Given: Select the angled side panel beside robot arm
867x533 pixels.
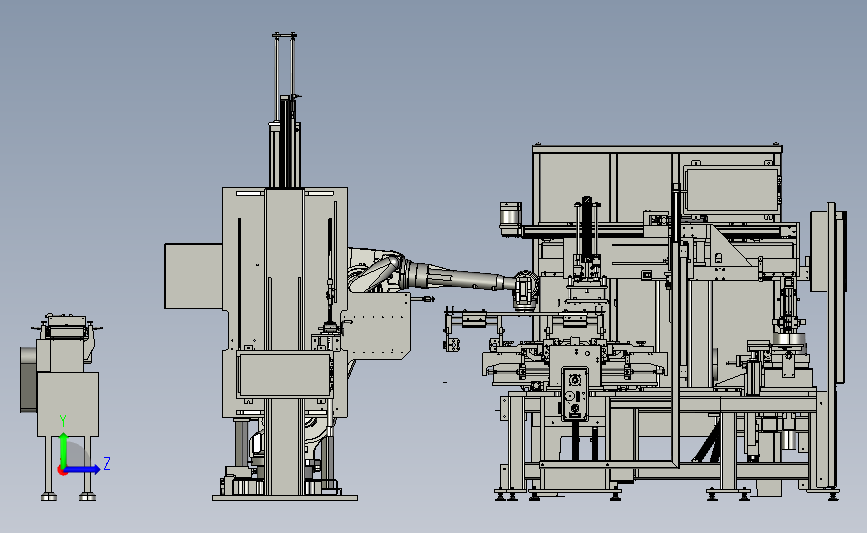Looking at the screenshot, I should click(x=376, y=326).
